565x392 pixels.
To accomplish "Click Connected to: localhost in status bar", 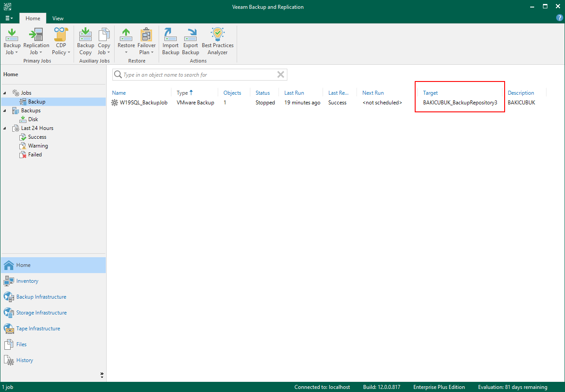I will coord(322,387).
